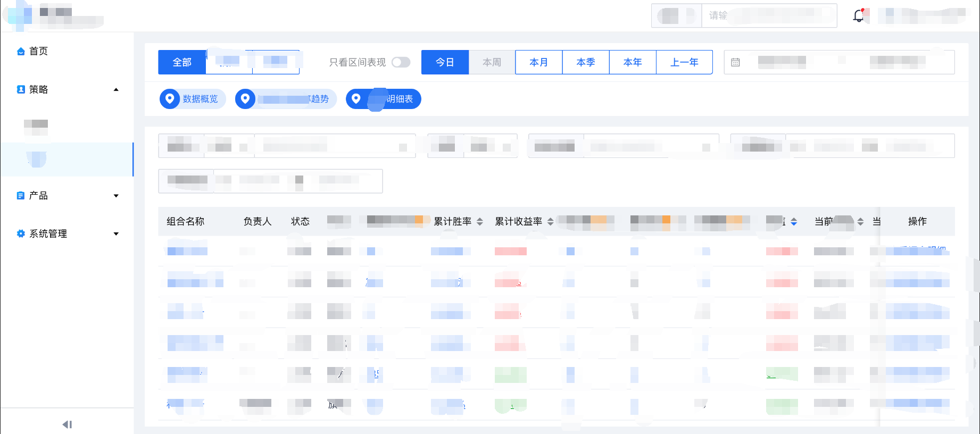Jump to 数据概览 section
Image resolution: width=980 pixels, height=434 pixels.
coord(193,99)
